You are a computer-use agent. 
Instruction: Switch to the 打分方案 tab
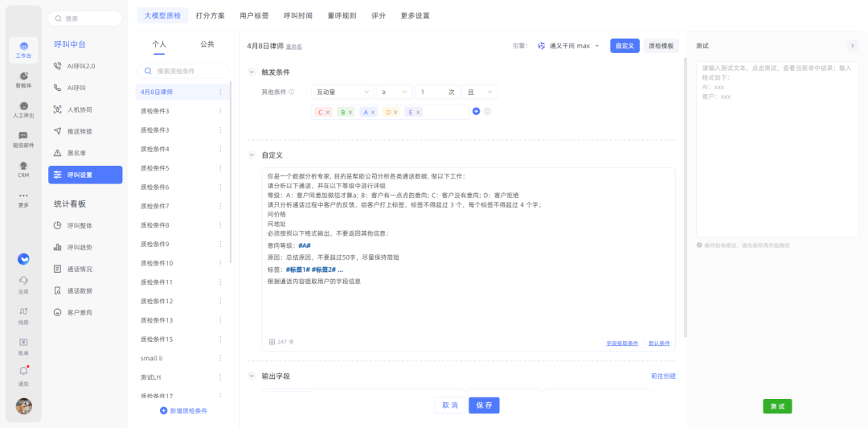pos(210,15)
